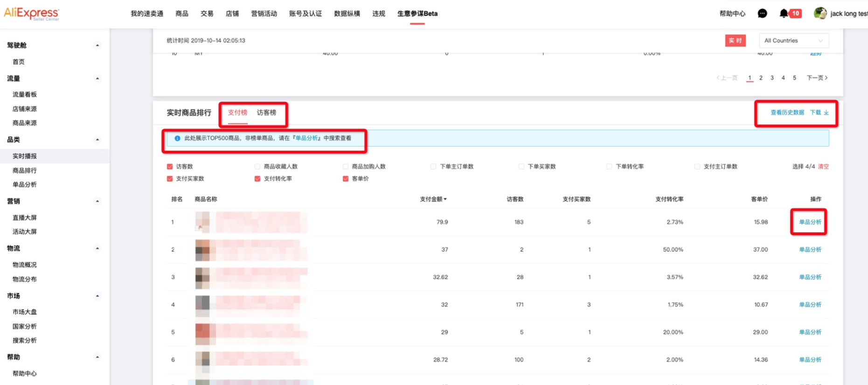The width and height of the screenshot is (868, 385).
Task: Click the 支付金额 sort arrow
Action: tap(445, 199)
